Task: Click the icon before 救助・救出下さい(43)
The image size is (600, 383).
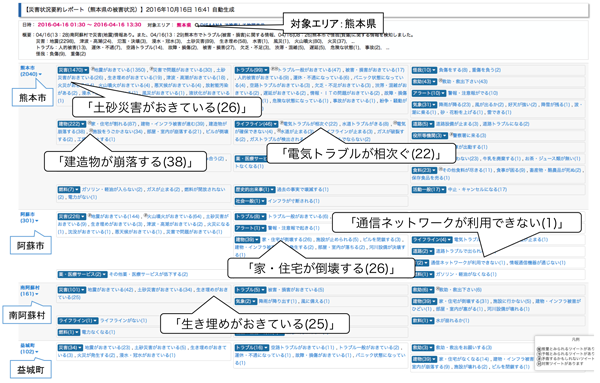Action: pyautogui.click(x=440, y=80)
